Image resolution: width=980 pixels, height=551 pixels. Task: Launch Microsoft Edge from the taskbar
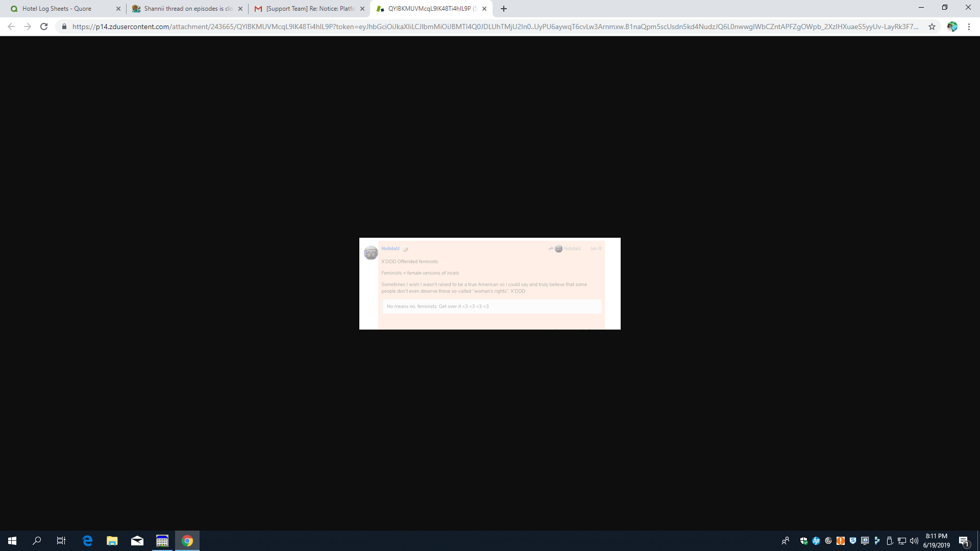click(x=87, y=541)
